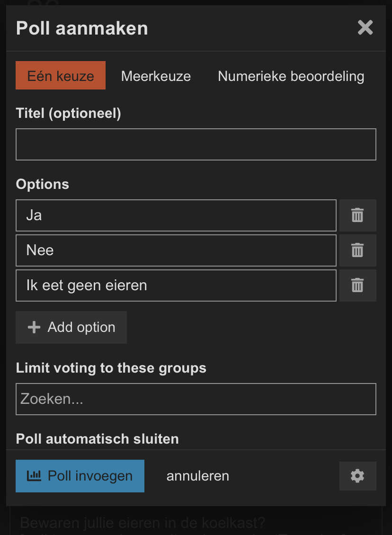
Task: Delete the 'Ja' poll option
Action: (x=357, y=215)
